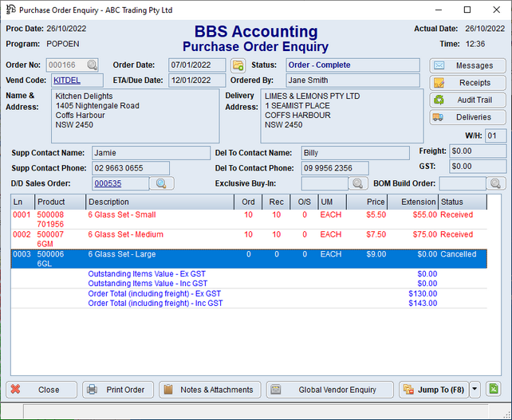This screenshot has width=512, height=420.
Task: View order Receipts
Action: point(468,83)
